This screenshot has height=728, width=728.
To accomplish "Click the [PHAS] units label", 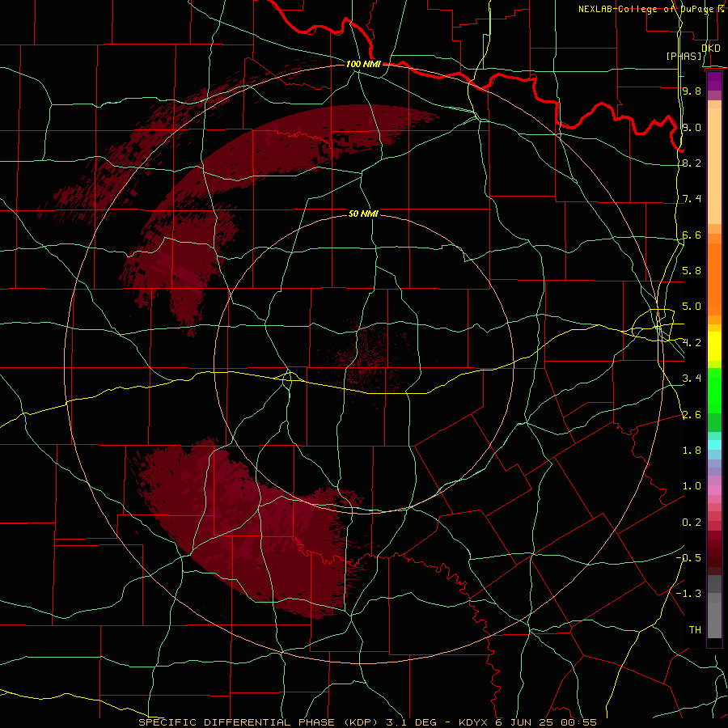I will (684, 56).
